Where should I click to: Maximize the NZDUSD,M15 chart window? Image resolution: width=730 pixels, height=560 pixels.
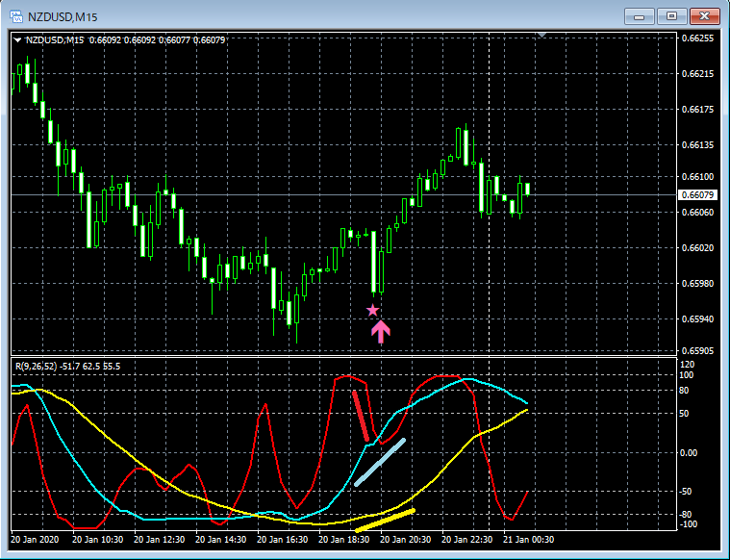tap(671, 16)
